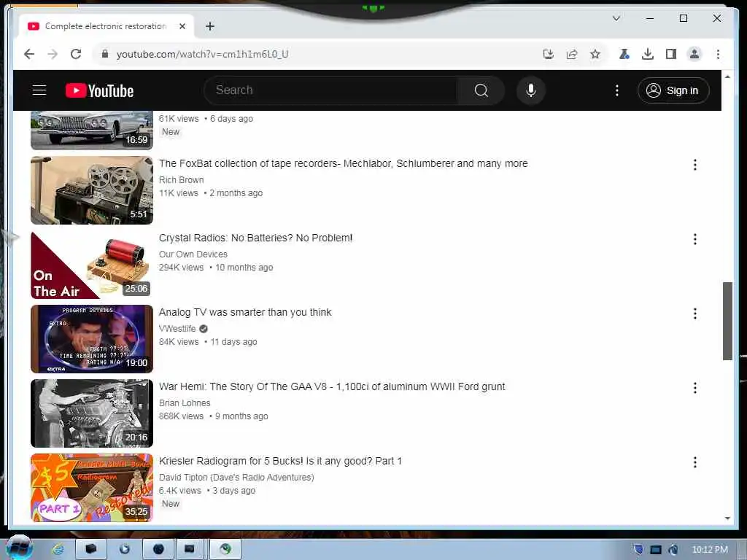Click Rich Brown channel name

pos(181,180)
